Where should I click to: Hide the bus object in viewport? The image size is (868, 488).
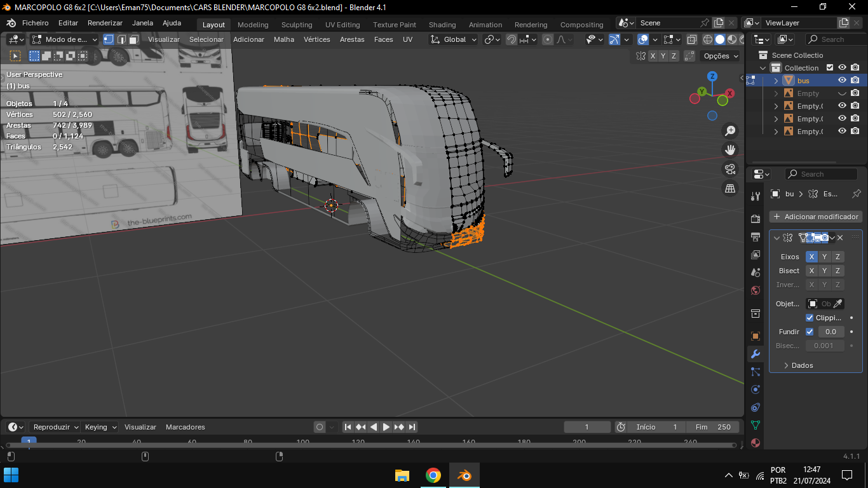842,81
